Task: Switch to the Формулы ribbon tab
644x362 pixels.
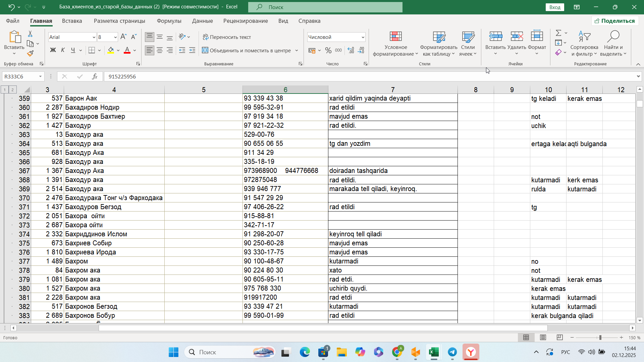Action: click(x=169, y=21)
